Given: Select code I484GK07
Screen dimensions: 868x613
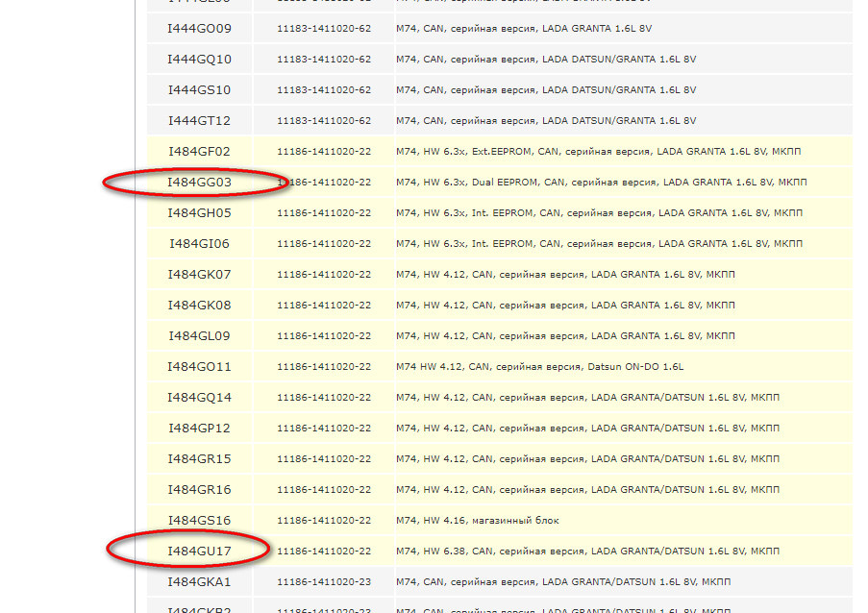Looking at the screenshot, I should tap(199, 275).
